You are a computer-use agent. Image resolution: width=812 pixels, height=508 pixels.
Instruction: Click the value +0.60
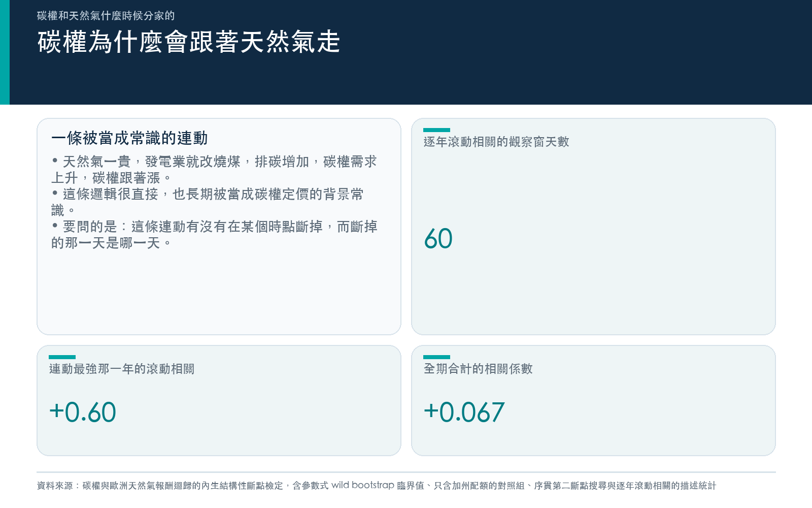pyautogui.click(x=83, y=412)
